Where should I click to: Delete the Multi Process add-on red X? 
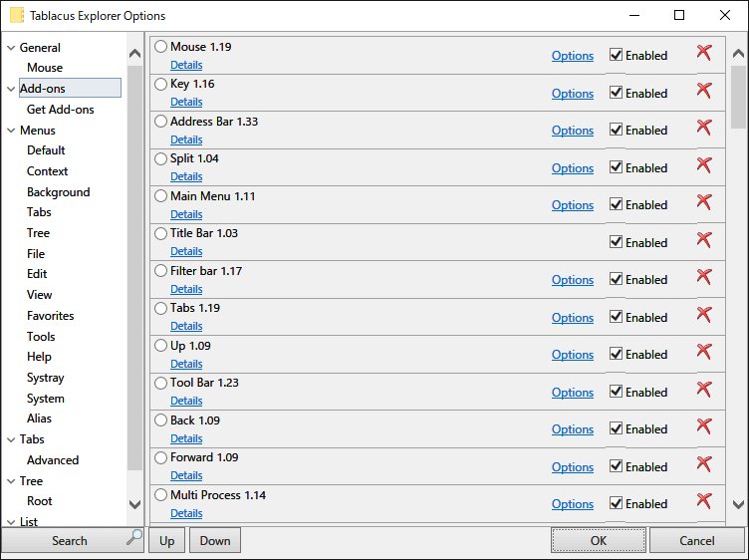704,501
